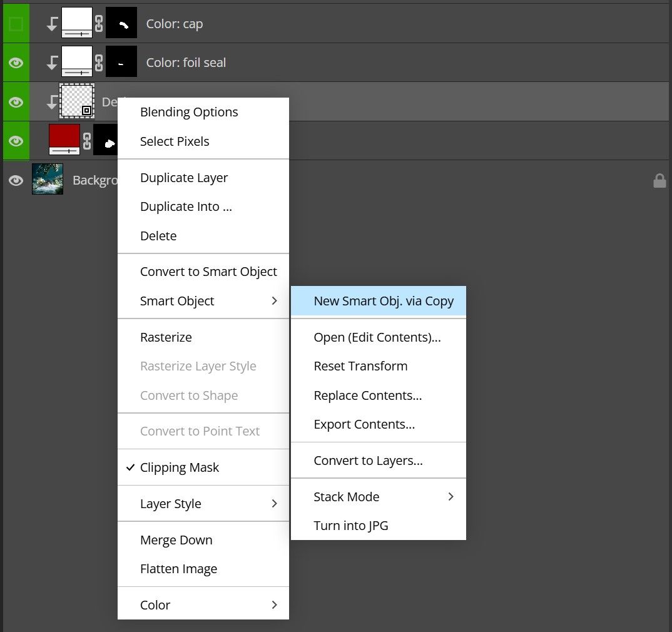Choose Flatten Image

pos(203,569)
